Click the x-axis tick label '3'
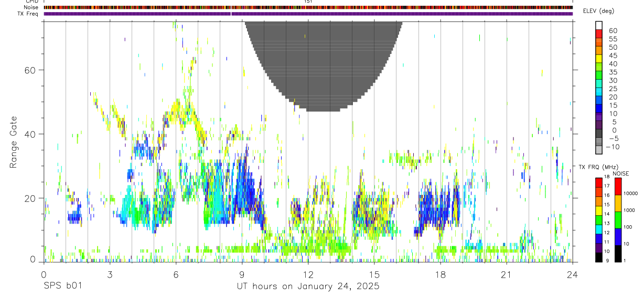 click(110, 274)
